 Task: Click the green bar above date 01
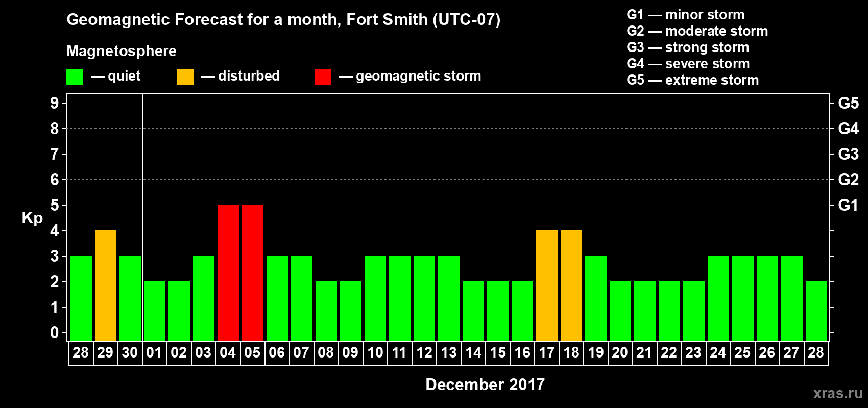155,311
